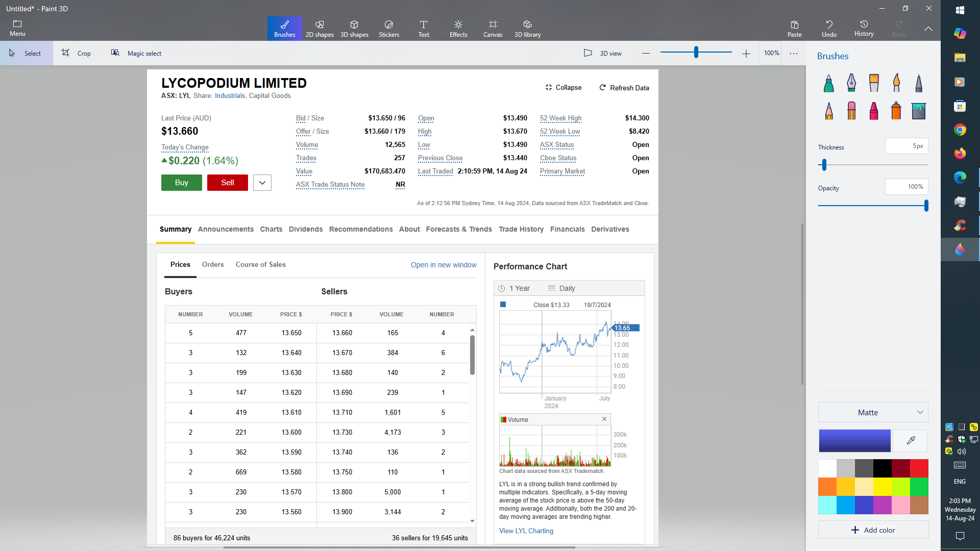Screen dimensions: 980x551
Task: Adjust the Thickness slider
Action: (824, 164)
